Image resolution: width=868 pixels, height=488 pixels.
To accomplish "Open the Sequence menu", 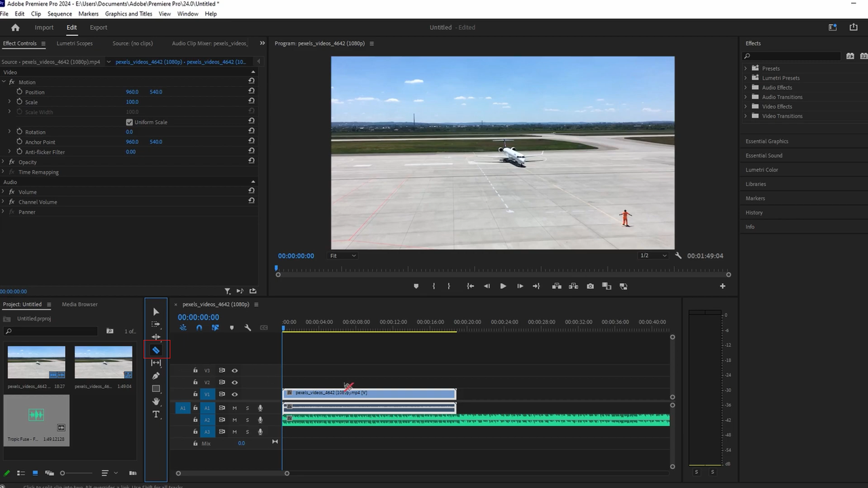I will (60, 14).
